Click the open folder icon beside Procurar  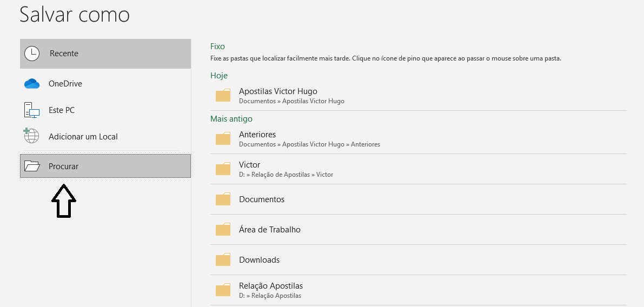[32, 166]
